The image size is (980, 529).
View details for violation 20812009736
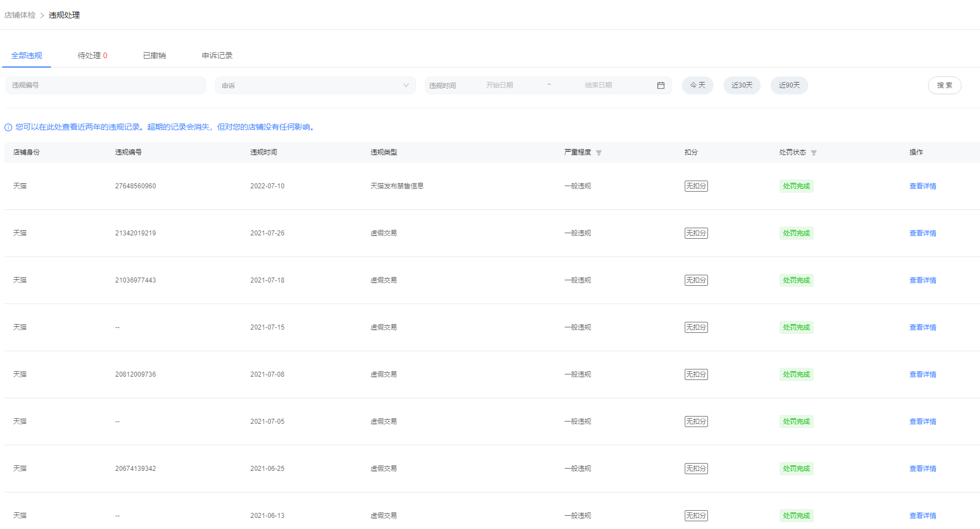(923, 374)
